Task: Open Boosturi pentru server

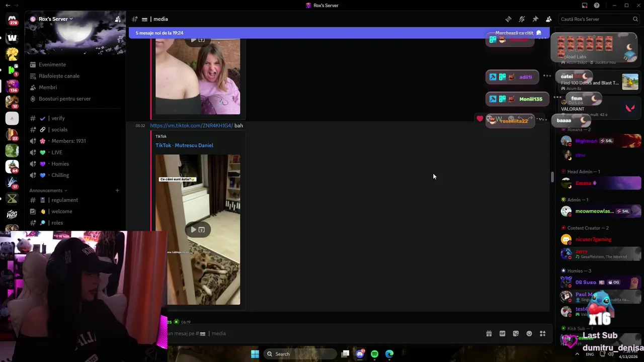Action: [64, 99]
